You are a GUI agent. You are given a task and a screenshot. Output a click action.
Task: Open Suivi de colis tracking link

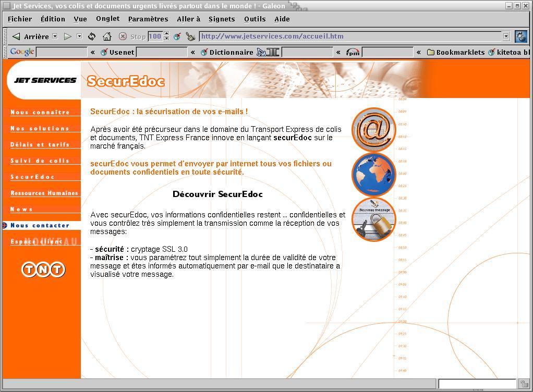(40, 161)
